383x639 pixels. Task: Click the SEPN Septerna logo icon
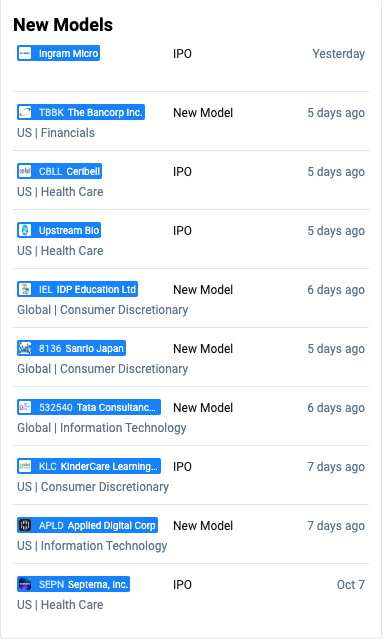click(25, 584)
